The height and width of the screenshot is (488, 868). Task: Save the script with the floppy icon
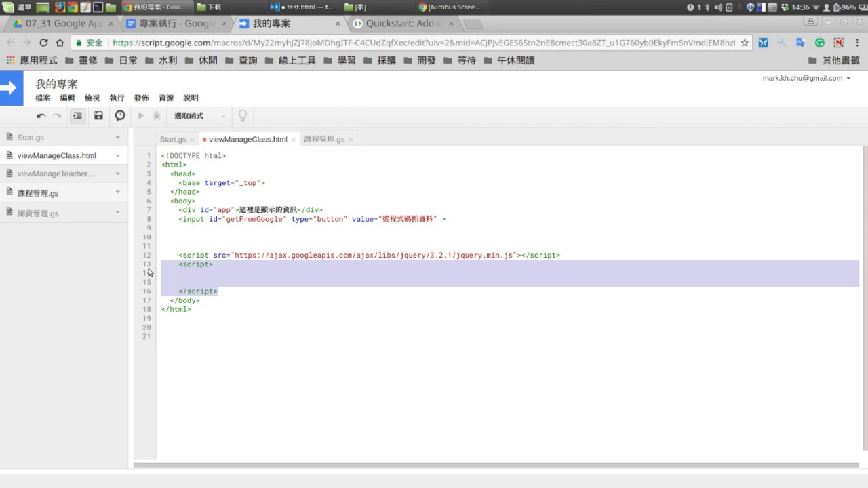pos(98,116)
